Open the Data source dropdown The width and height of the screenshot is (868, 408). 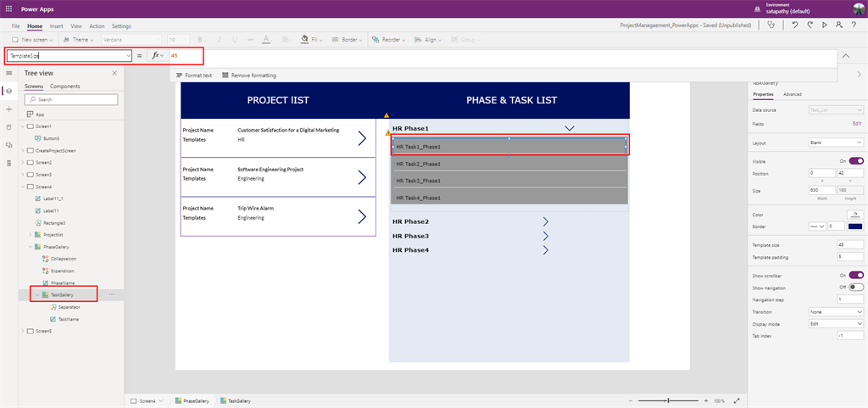click(x=836, y=110)
